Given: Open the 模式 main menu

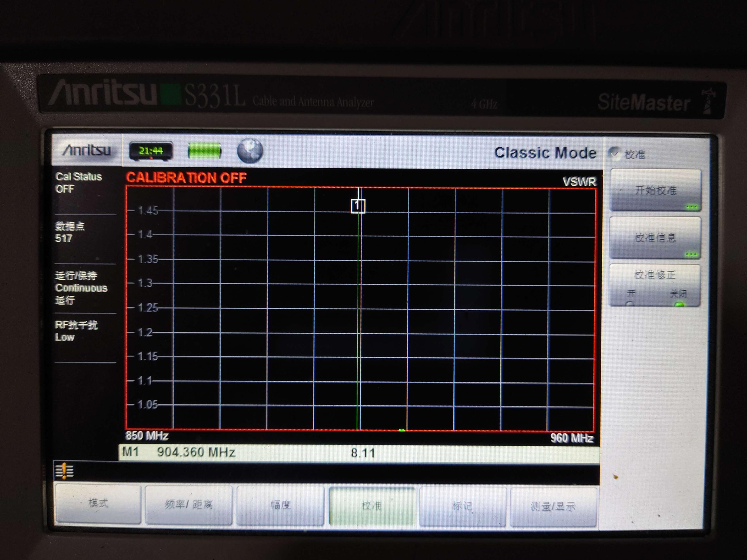Looking at the screenshot, I should [x=98, y=504].
